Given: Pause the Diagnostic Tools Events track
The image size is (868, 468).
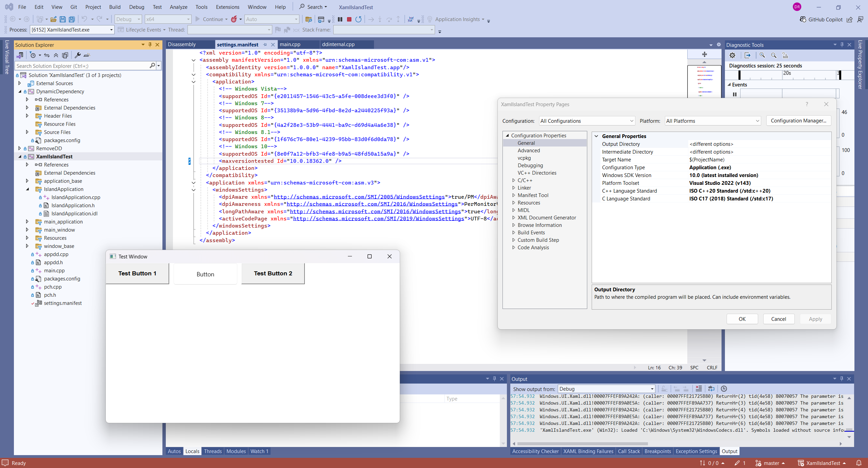Looking at the screenshot, I should [x=735, y=94].
